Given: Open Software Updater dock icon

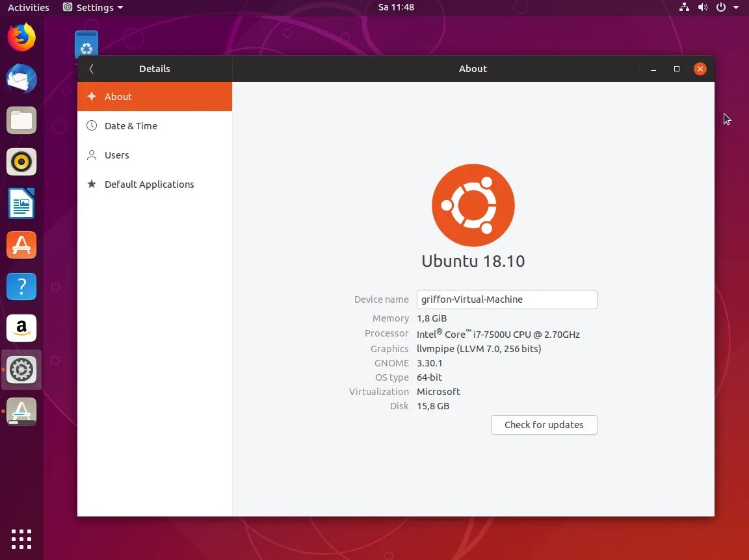Looking at the screenshot, I should tap(21, 411).
